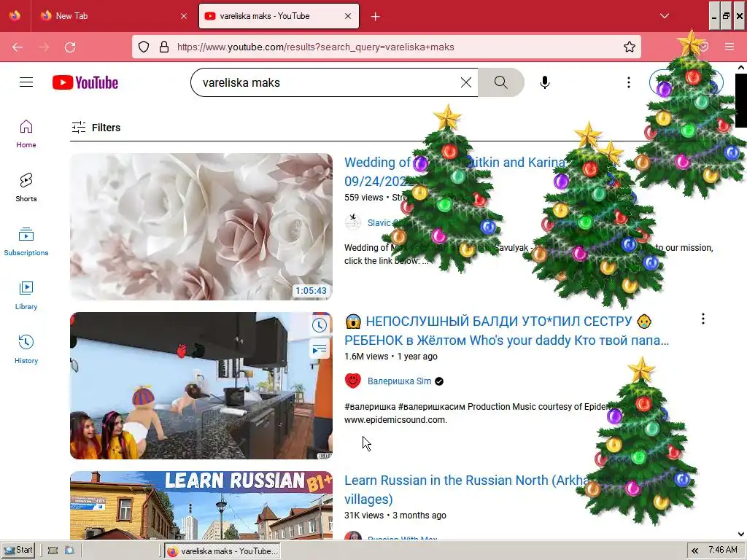The image size is (747, 560).
Task: Select the vareliska maks - YouTube tab
Action: (x=279, y=16)
